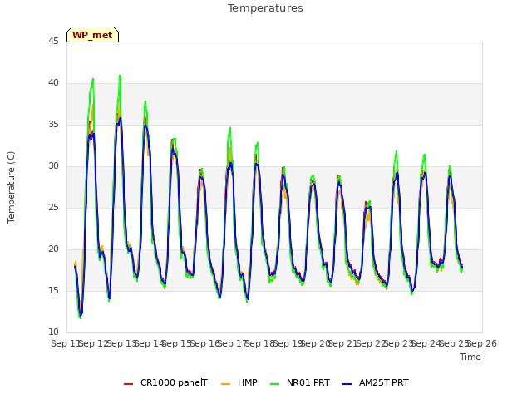Click the x-axis label Sep 26
Viewport: 532px width, 399px height.
point(482,343)
